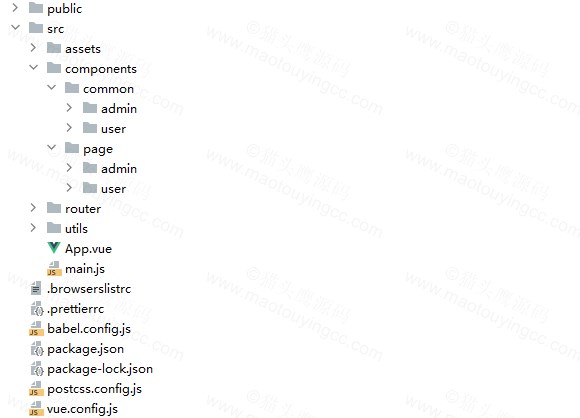Click the babel.config.js JS icon
This screenshot has width=580, height=418.
click(x=36, y=328)
